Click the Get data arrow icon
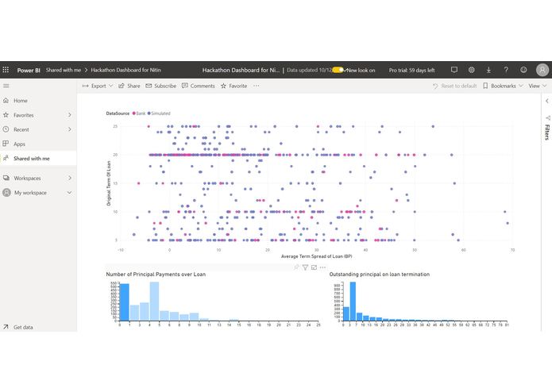Screen dimensions: 552x392 (6, 327)
